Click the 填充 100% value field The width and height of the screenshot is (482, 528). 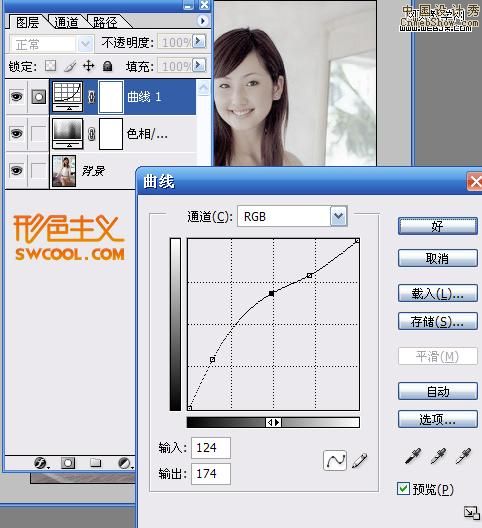175,66
